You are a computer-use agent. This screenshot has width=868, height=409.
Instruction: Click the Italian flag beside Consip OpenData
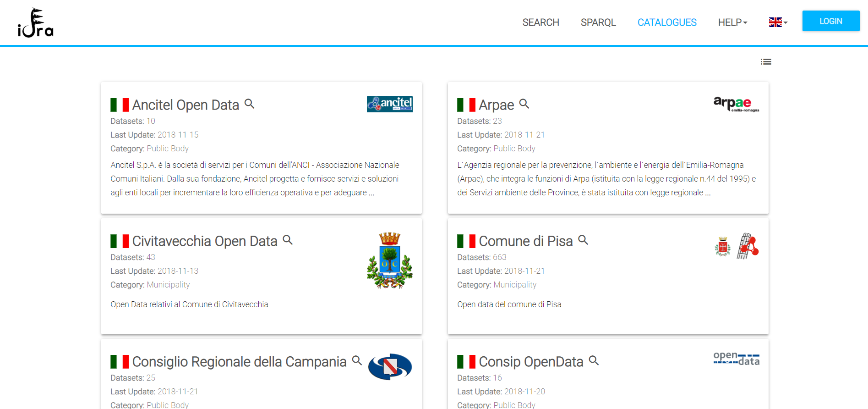pos(466,362)
